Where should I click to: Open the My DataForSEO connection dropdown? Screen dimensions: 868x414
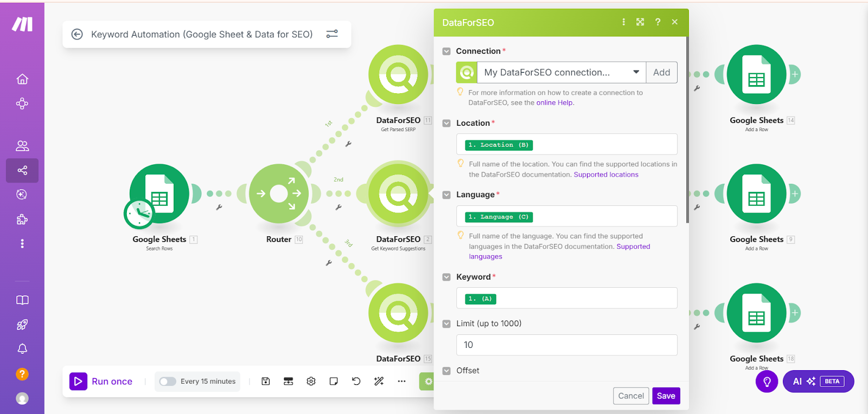(x=561, y=72)
